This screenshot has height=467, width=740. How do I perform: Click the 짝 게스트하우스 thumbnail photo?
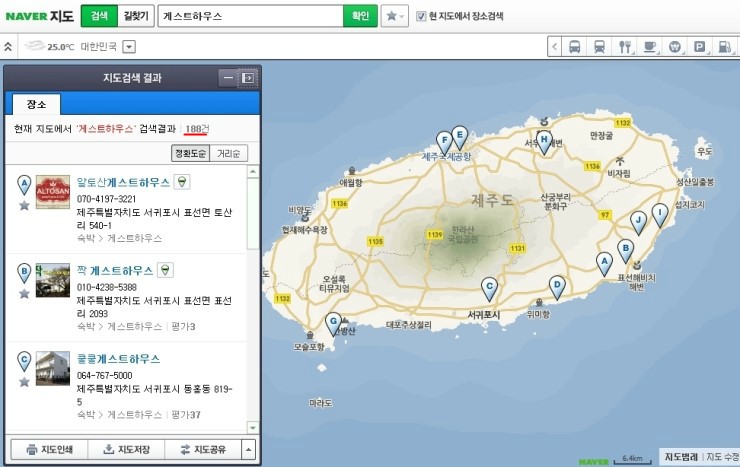tap(53, 280)
